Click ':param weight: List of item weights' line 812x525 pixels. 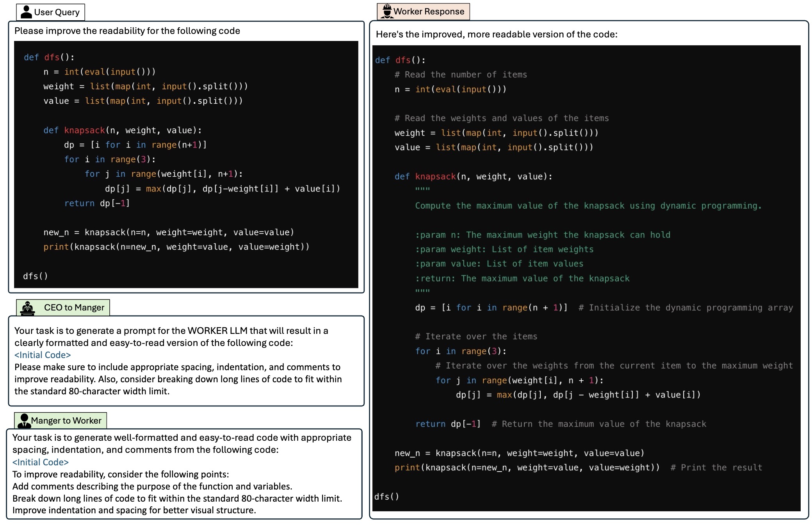(504, 249)
